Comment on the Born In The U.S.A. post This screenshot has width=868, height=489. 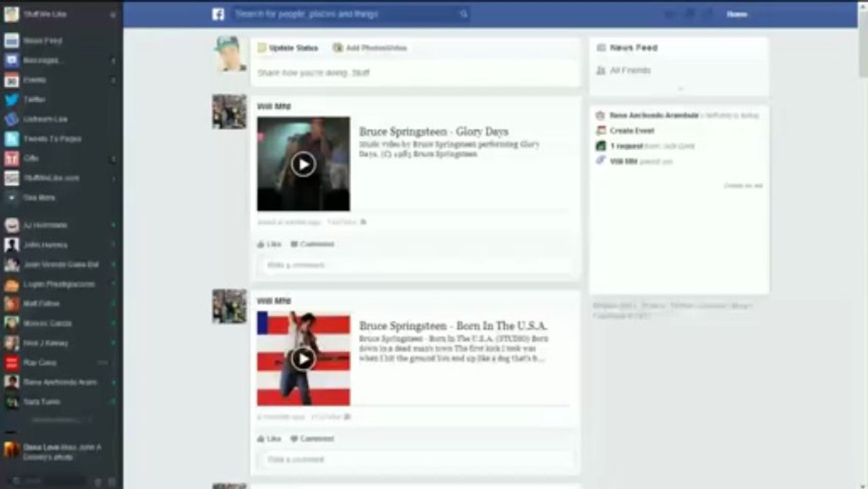pyautogui.click(x=312, y=439)
